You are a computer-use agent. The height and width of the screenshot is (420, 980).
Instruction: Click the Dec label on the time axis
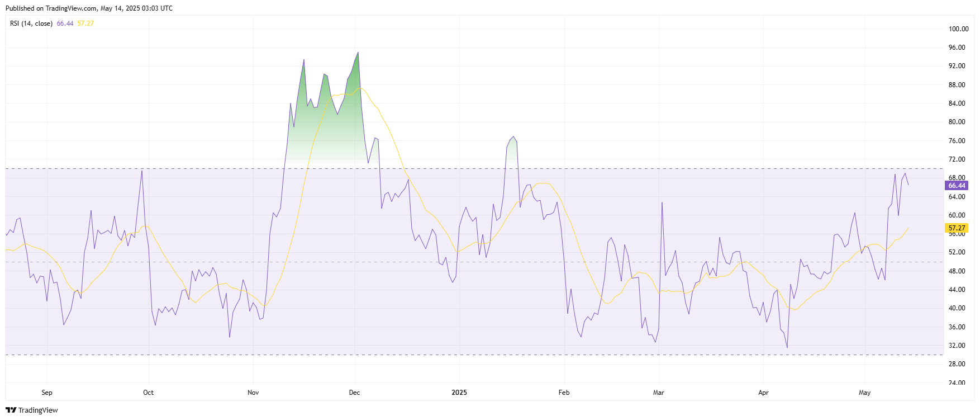pos(354,393)
